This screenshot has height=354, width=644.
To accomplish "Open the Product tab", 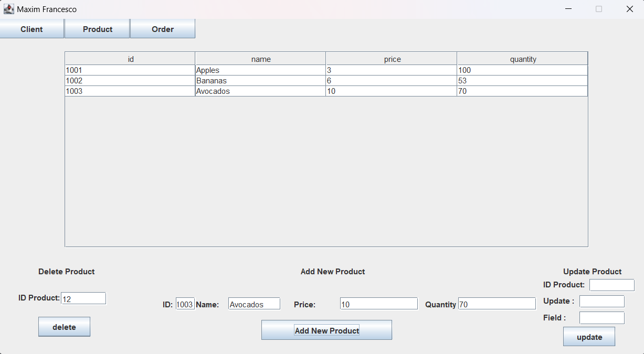I will [x=98, y=29].
